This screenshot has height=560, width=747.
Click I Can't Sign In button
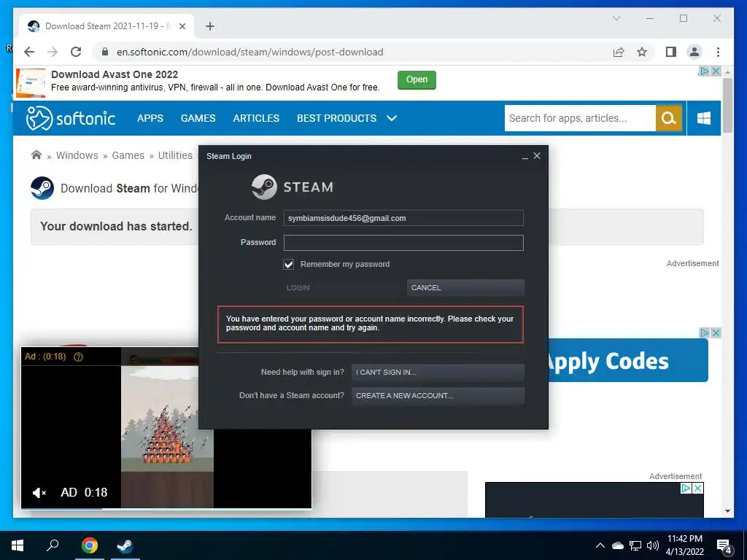pyautogui.click(x=438, y=373)
